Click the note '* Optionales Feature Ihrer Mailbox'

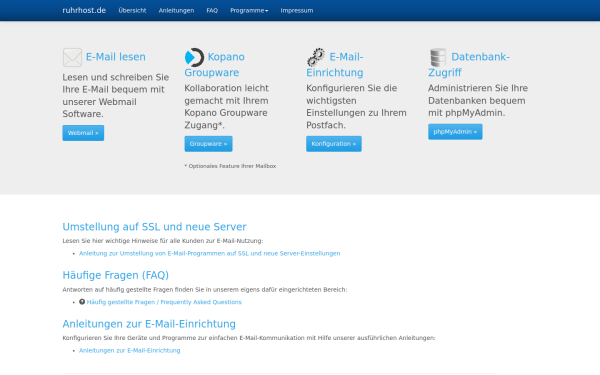[x=230, y=166]
